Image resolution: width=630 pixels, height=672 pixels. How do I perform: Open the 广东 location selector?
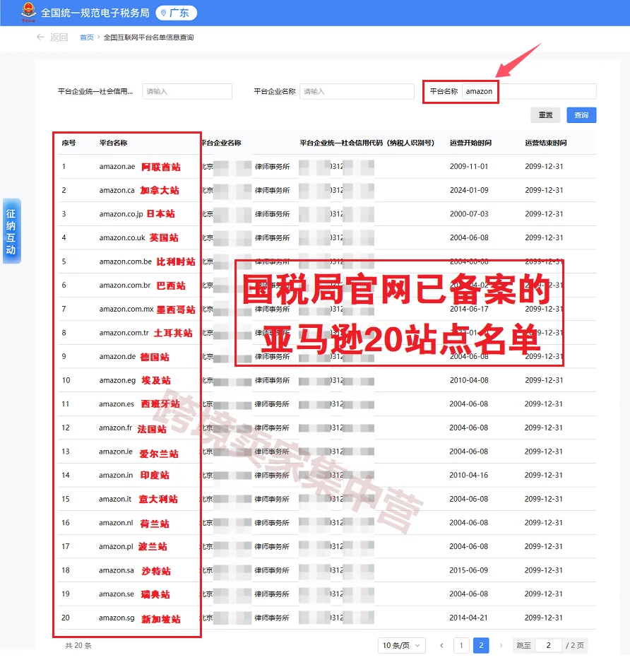[x=176, y=13]
